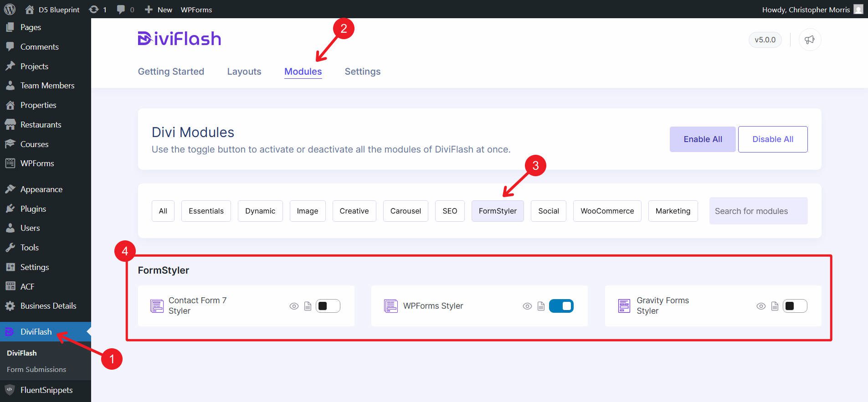The image size is (868, 402).
Task: Switch to the Layouts tab
Action: [x=244, y=71]
